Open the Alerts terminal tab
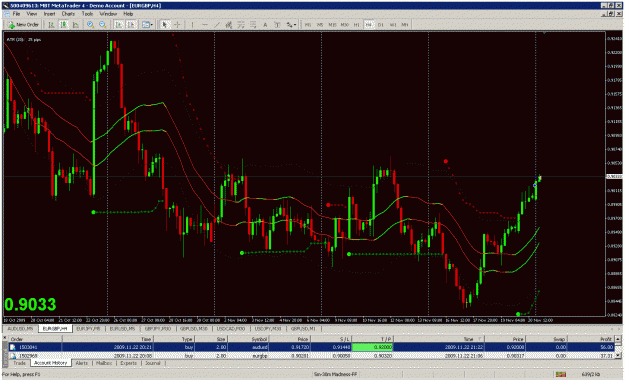625x380 pixels. pyautogui.click(x=82, y=363)
